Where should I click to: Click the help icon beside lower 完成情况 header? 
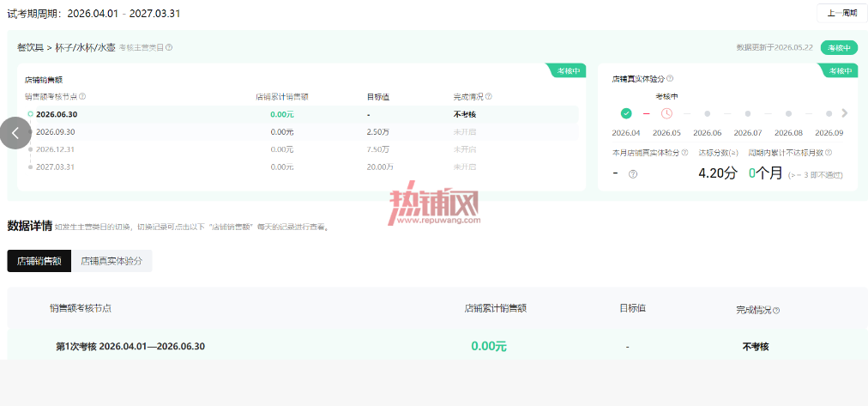pos(776,311)
